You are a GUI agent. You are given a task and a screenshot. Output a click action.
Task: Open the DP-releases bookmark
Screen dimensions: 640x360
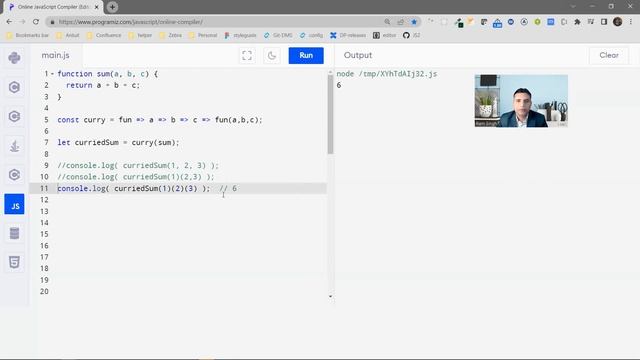coord(348,36)
